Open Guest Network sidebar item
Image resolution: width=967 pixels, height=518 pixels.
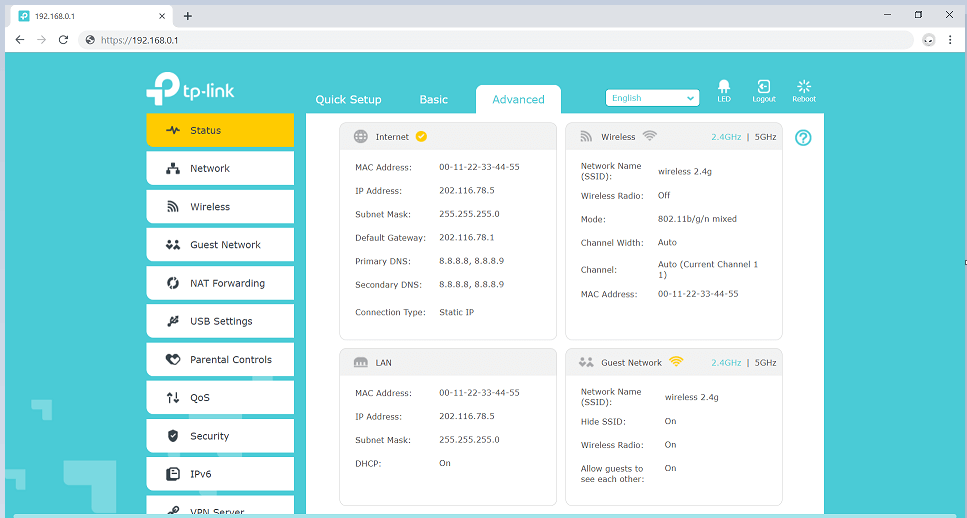220,245
